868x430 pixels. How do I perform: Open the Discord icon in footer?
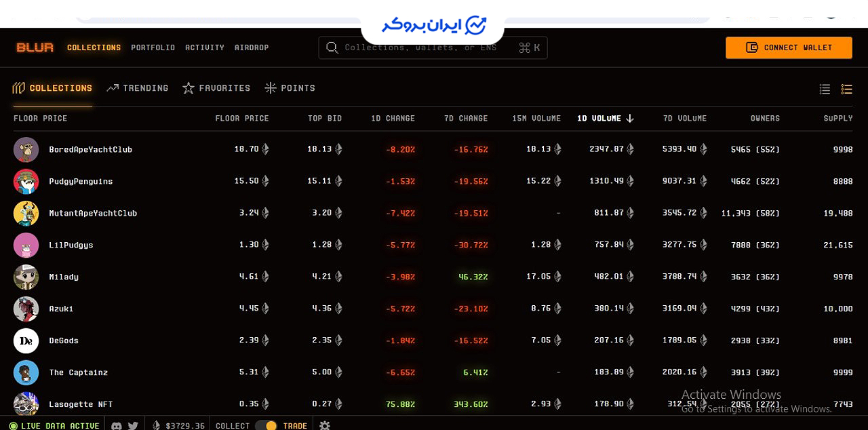tap(117, 425)
